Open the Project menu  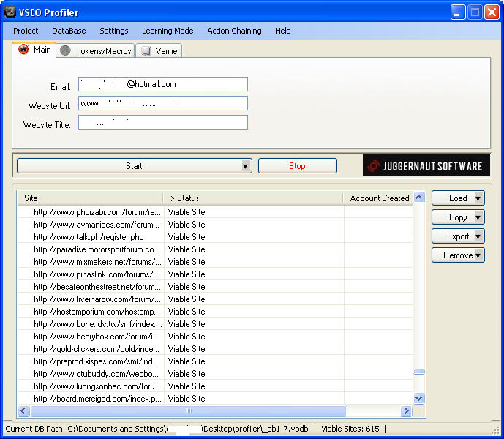pos(26,31)
